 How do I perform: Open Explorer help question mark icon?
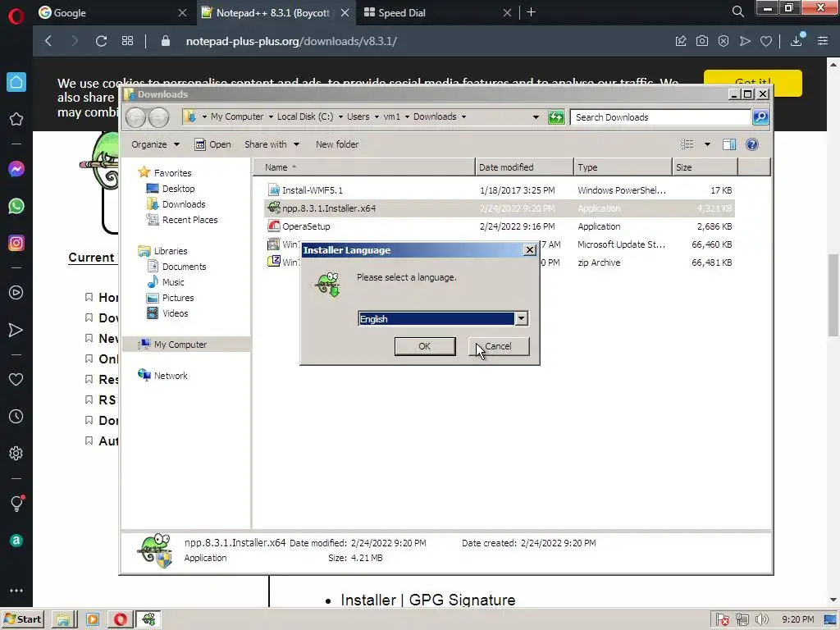(752, 144)
